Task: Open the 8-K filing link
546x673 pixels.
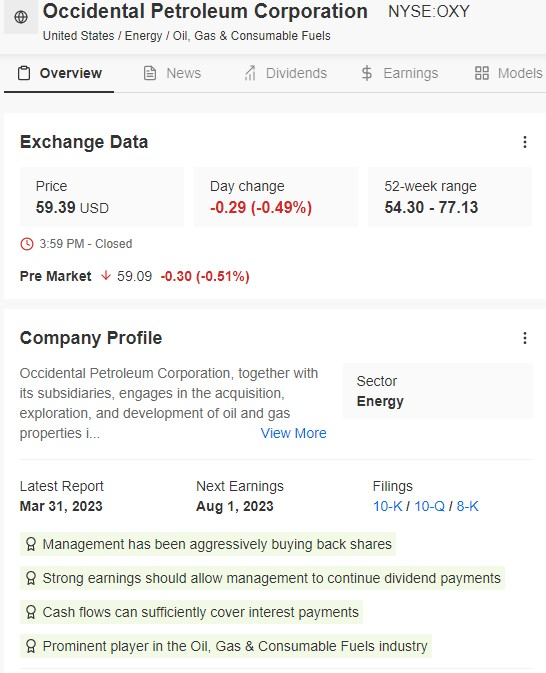Action: 467,506
